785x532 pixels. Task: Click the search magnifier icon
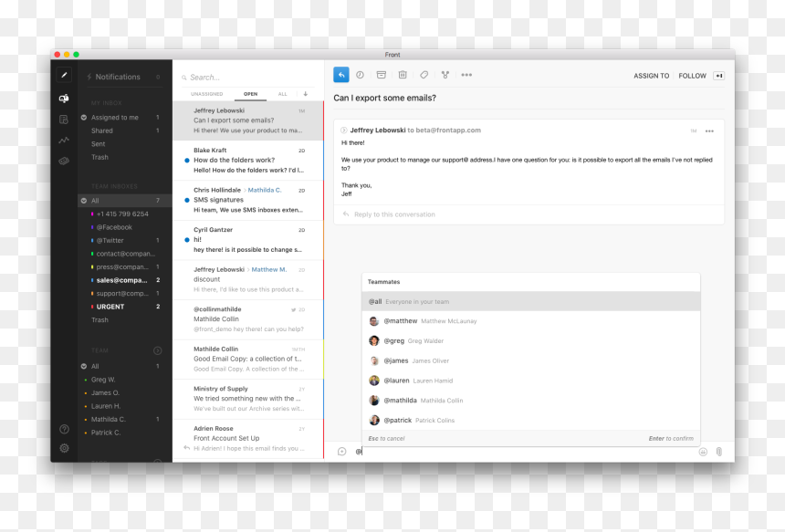coord(184,78)
